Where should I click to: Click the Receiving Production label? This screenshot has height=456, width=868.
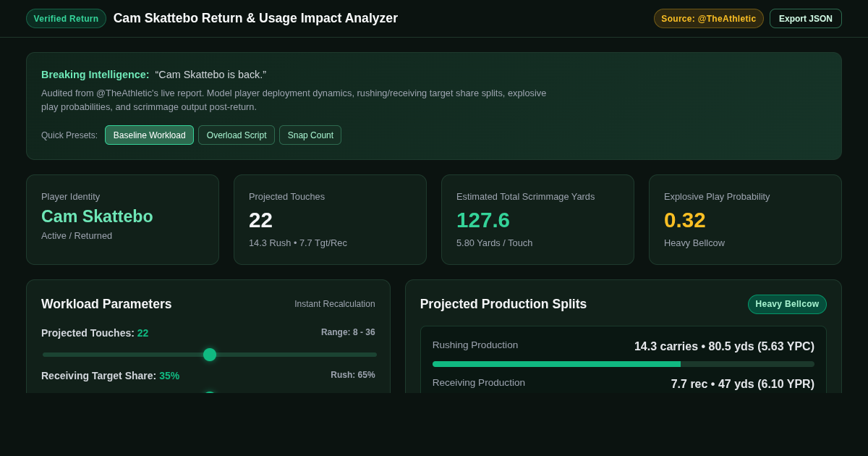479,383
